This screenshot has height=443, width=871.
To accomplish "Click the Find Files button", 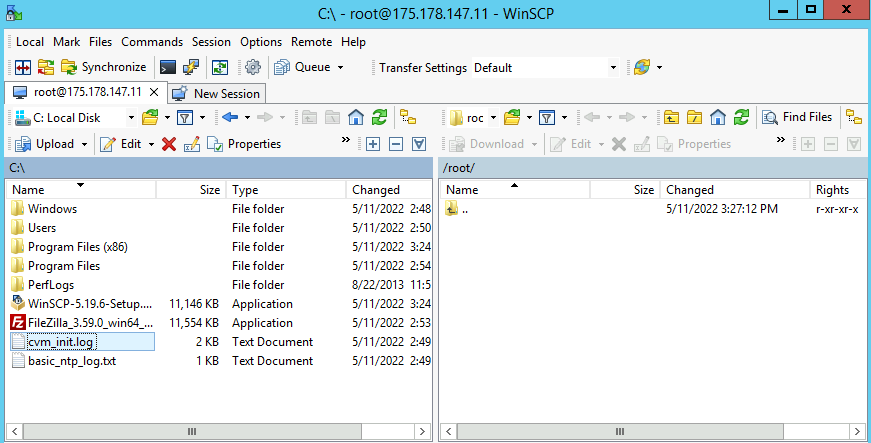I will [798, 118].
